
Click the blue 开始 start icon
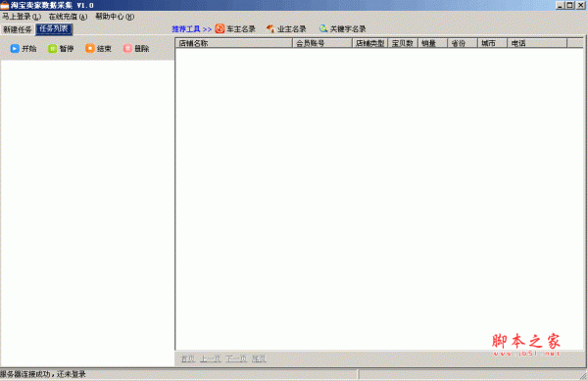point(15,48)
